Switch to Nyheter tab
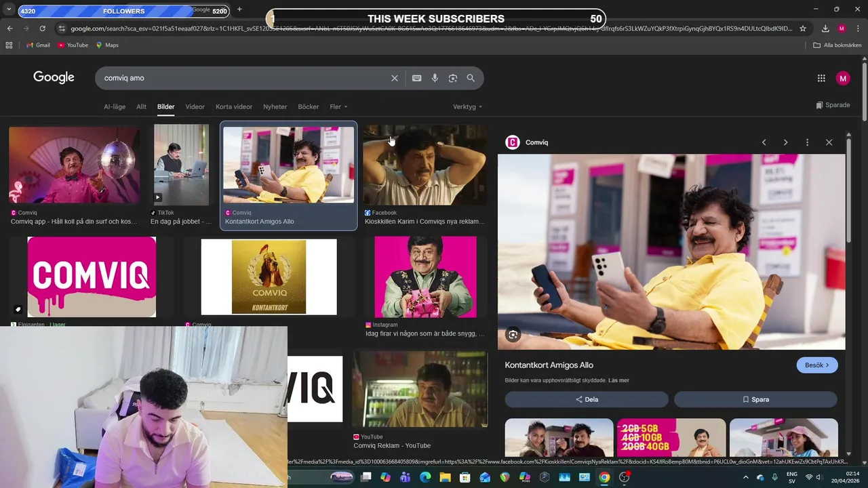 point(275,106)
